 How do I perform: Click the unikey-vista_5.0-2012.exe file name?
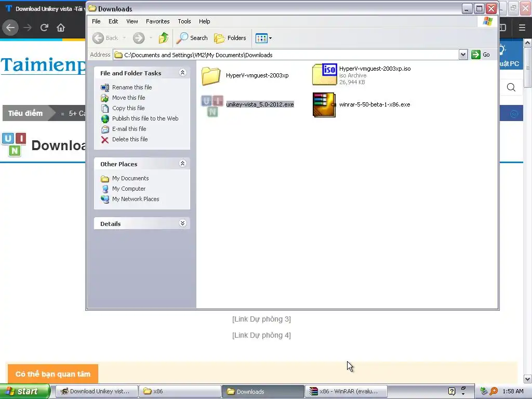click(x=260, y=104)
